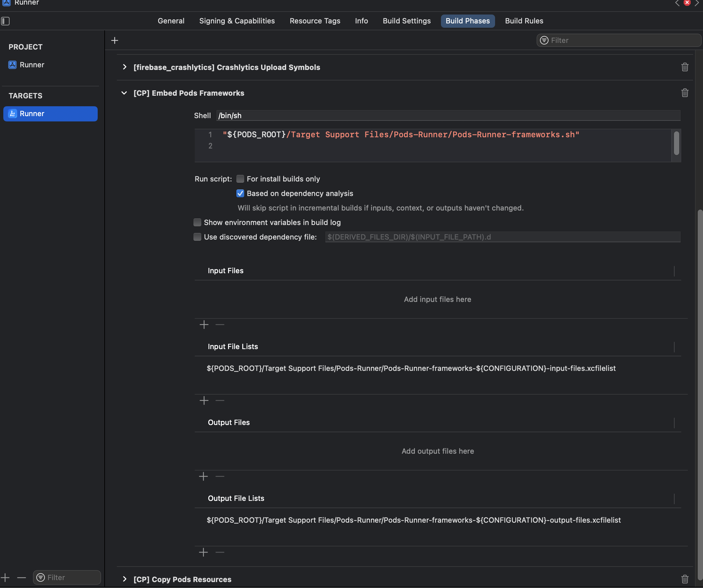Screen dimensions: 703x588
Task: Add an input file with plus button
Action: click(x=204, y=325)
